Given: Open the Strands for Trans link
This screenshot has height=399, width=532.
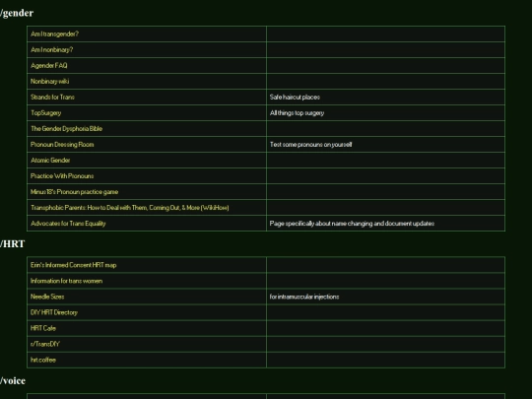Looking at the screenshot, I should (x=52, y=97).
